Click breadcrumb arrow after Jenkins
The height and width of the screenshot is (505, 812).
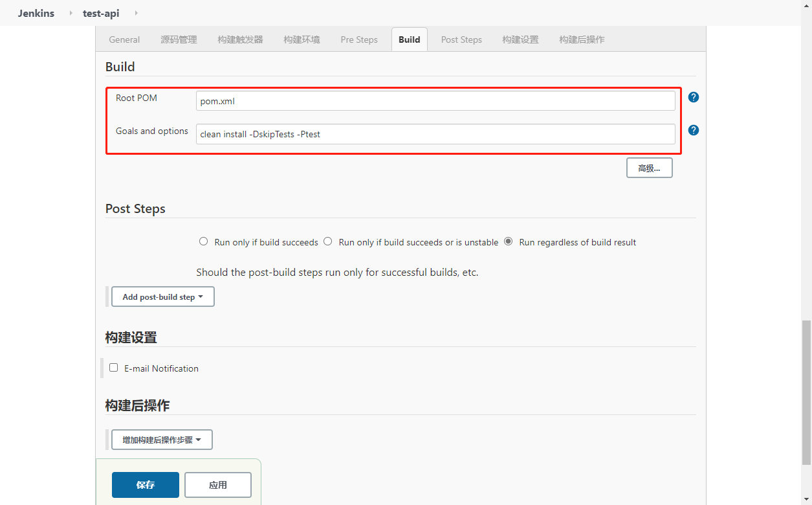(71, 13)
